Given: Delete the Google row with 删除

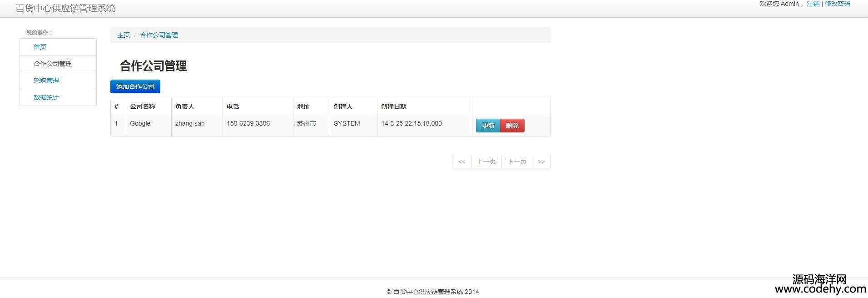Looking at the screenshot, I should (x=512, y=126).
